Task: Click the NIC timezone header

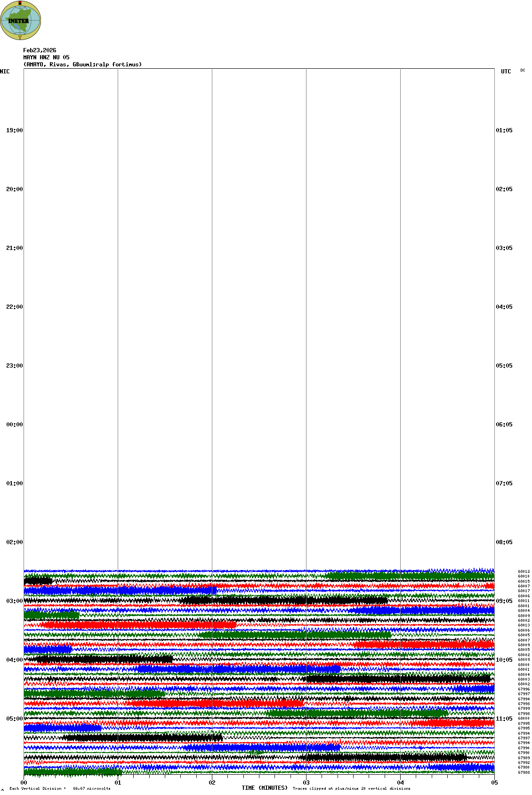Action: [5, 72]
